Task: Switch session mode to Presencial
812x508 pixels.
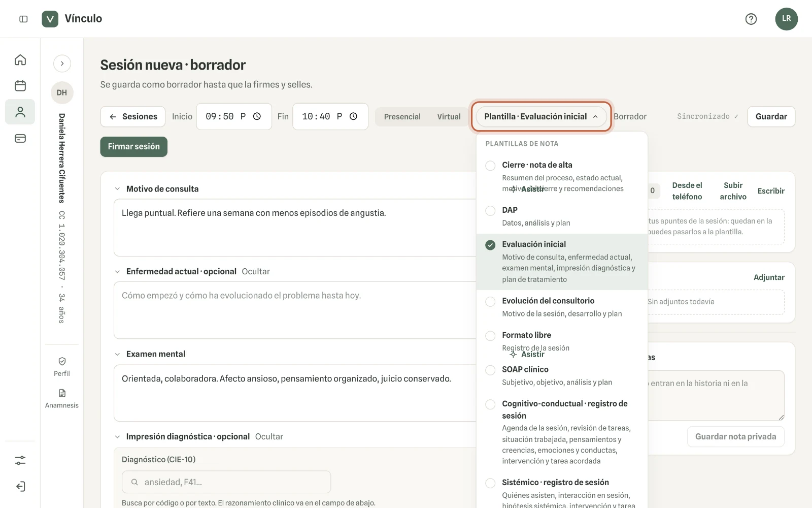Action: click(402, 117)
